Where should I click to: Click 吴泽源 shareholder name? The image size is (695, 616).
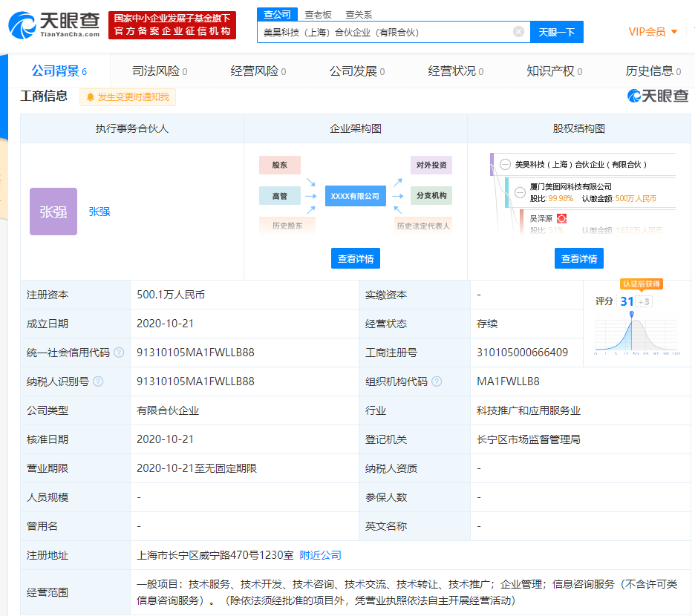coord(541,218)
